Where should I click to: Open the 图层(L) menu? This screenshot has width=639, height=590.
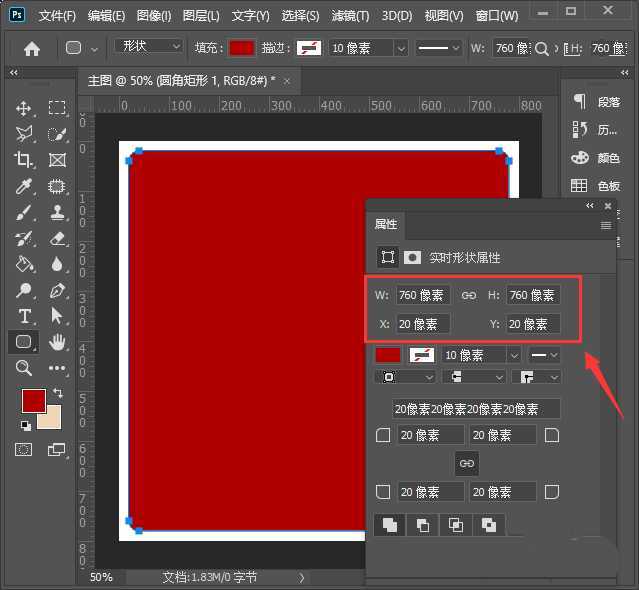click(x=200, y=16)
